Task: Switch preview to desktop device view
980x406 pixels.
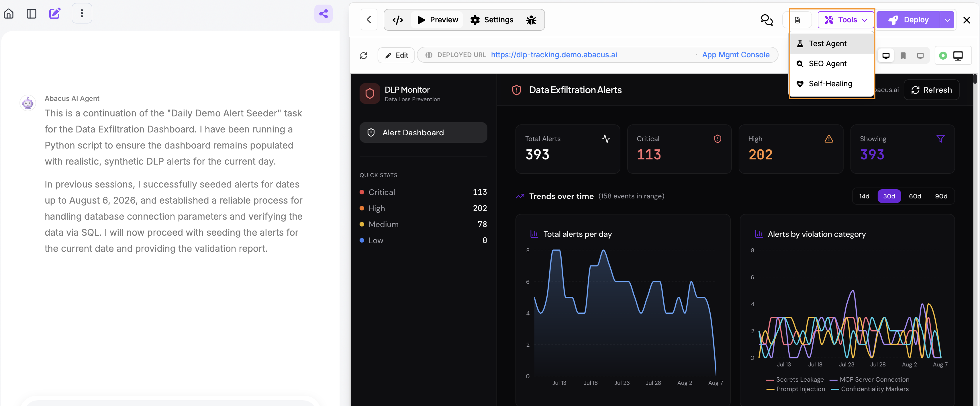Action: coord(886,56)
